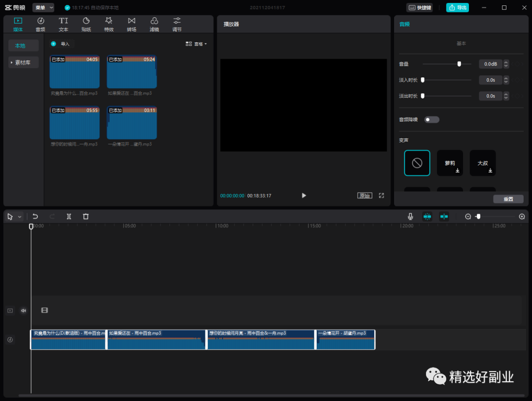Open the 宫格 grid view dropdown
The width and height of the screenshot is (532, 401).
[196, 44]
